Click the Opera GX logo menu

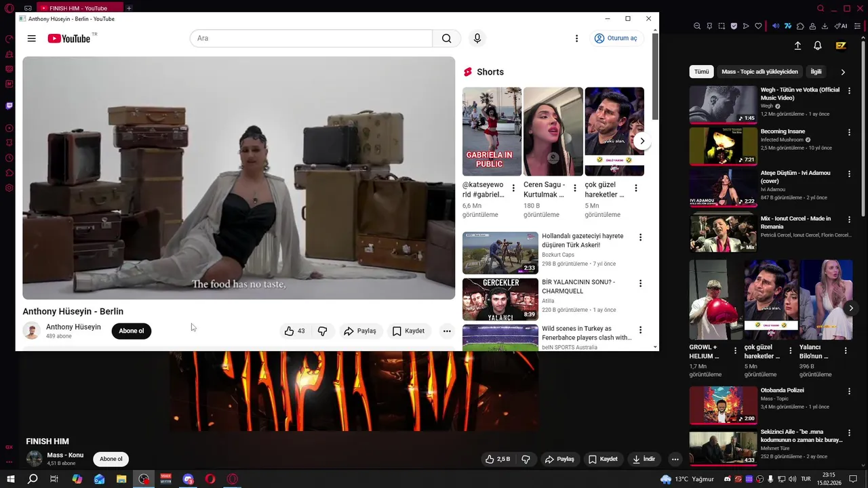pos(9,8)
